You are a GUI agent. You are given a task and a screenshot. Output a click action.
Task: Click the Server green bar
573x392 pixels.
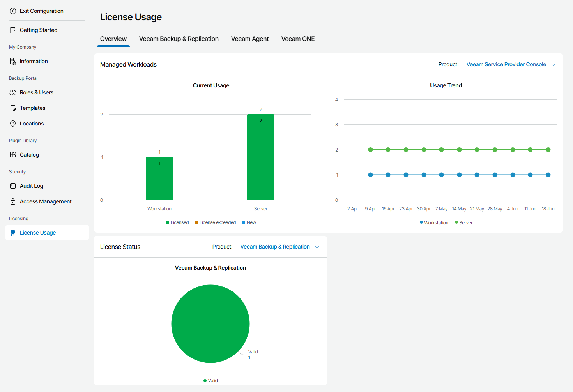pos(261,157)
